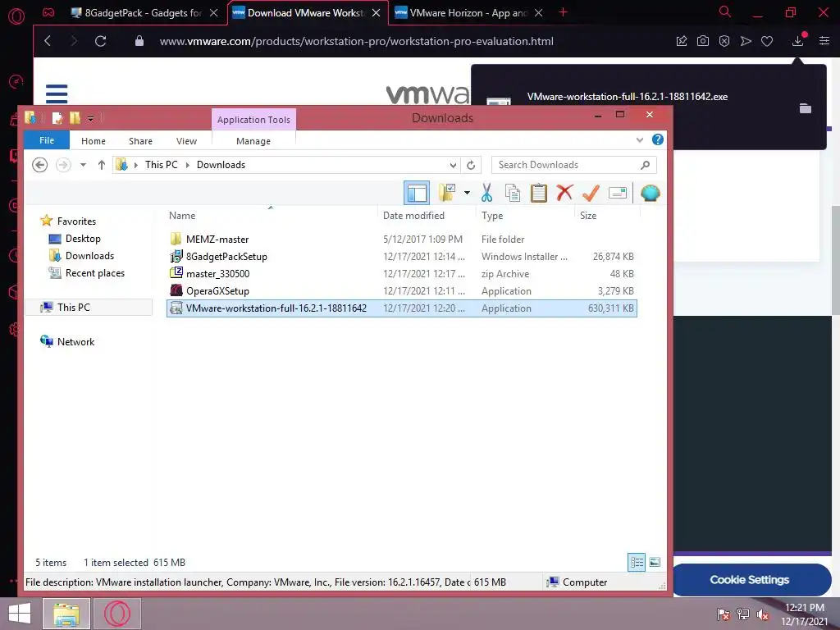Click the Paste clipboard icon in Explorer toolbar

click(x=538, y=193)
